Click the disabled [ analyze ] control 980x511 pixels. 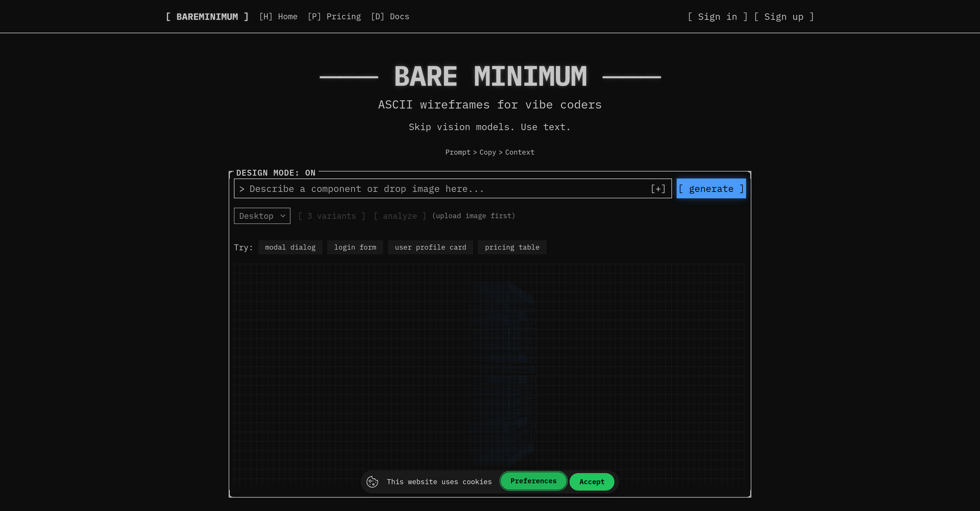(x=400, y=216)
